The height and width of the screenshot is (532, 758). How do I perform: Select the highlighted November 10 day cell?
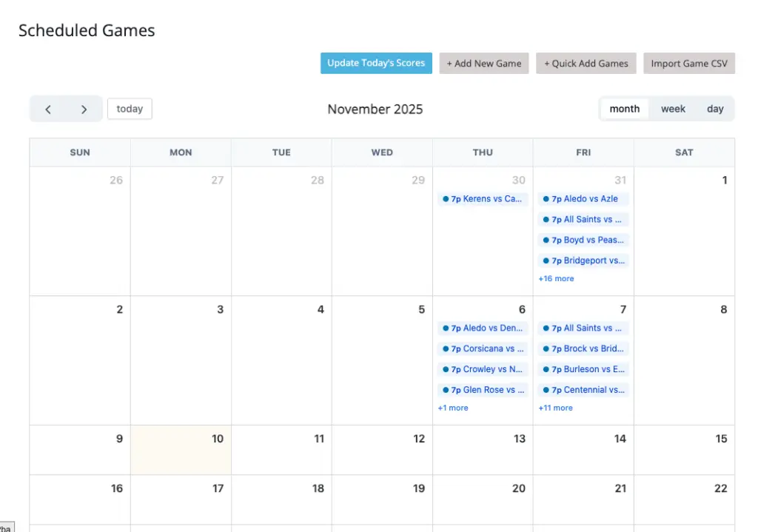tap(181, 450)
